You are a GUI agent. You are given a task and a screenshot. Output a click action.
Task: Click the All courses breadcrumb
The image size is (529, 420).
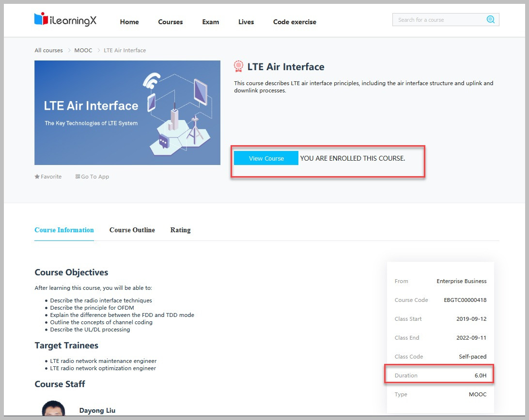pos(48,50)
